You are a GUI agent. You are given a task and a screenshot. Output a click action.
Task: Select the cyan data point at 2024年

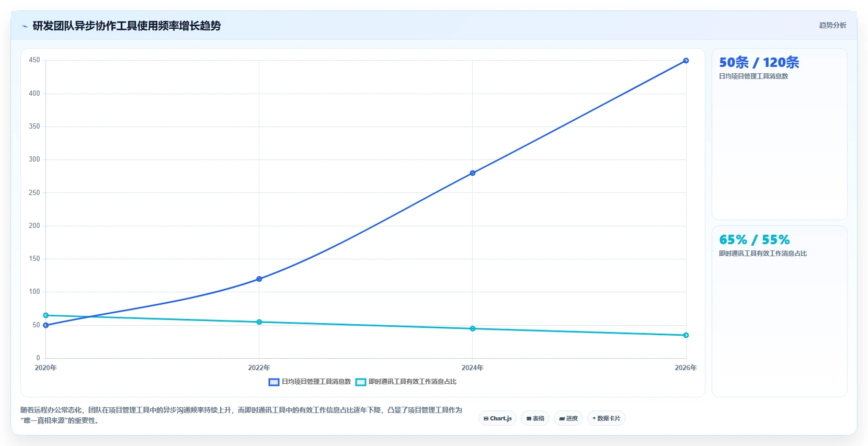click(473, 329)
